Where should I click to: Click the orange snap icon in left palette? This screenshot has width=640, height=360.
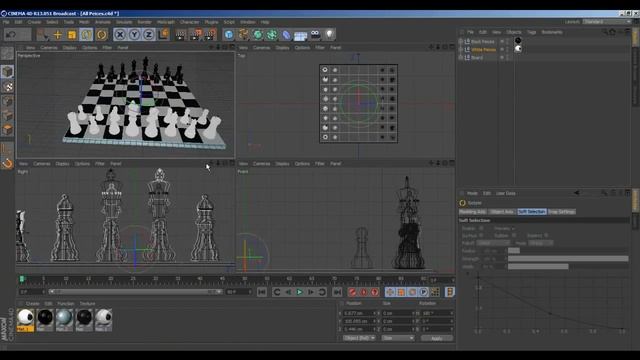(x=7, y=164)
